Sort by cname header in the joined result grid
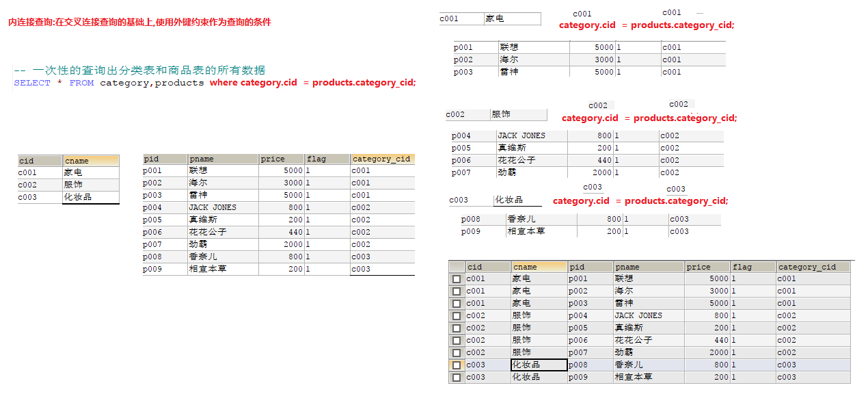Screen dimensions: 868x405 [x=539, y=267]
